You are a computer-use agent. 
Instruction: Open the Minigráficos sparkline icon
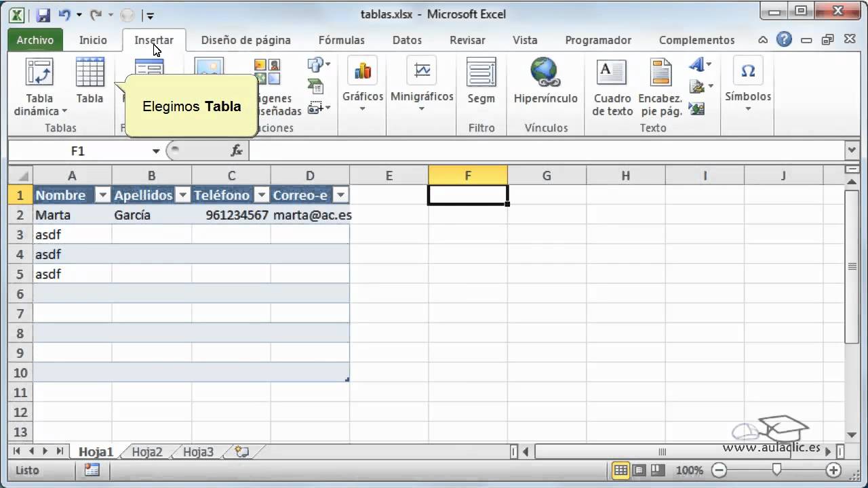pyautogui.click(x=422, y=72)
